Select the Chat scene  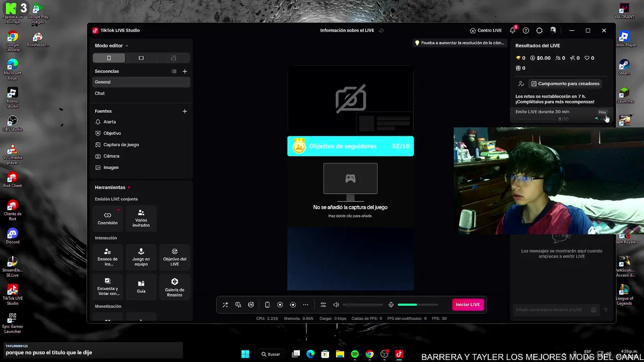[x=141, y=94]
